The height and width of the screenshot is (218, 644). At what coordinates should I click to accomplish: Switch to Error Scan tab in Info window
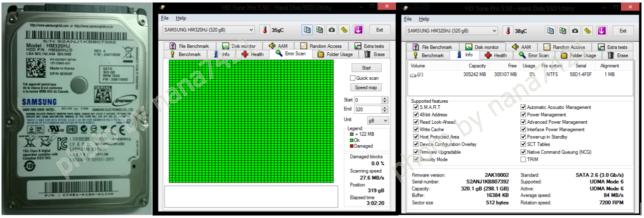click(534, 55)
